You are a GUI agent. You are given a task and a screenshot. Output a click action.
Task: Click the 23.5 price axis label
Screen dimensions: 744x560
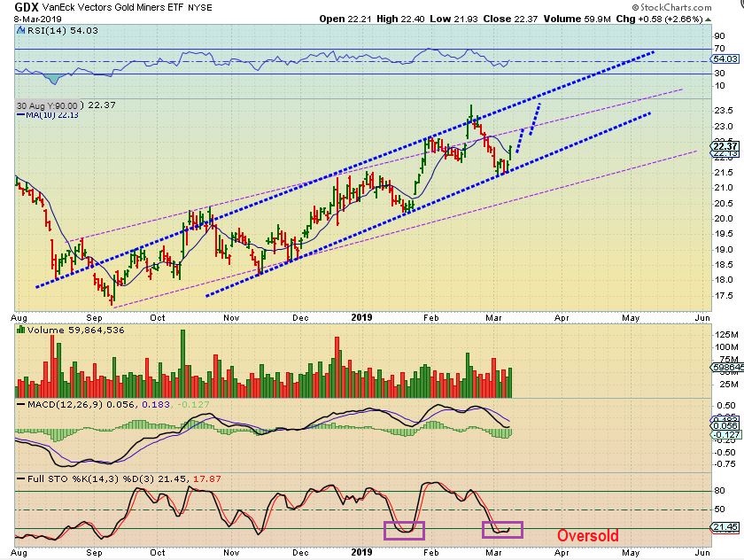tap(724, 111)
